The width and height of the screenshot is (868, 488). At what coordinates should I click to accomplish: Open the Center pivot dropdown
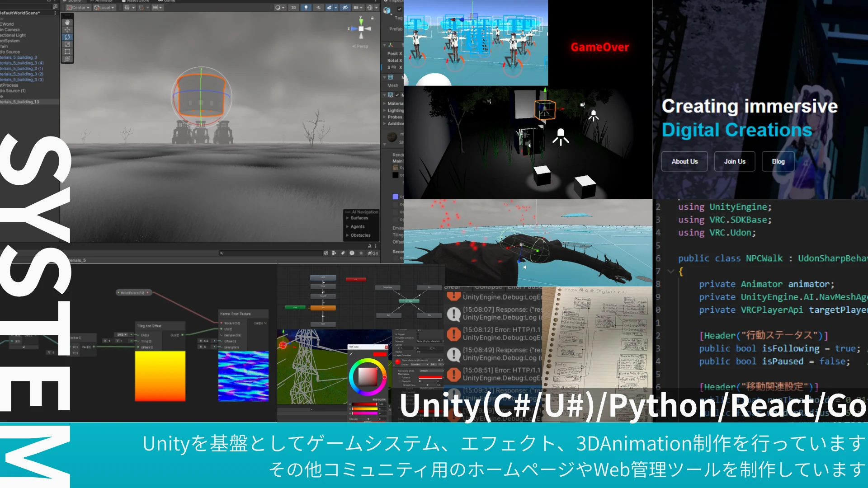tap(78, 7)
